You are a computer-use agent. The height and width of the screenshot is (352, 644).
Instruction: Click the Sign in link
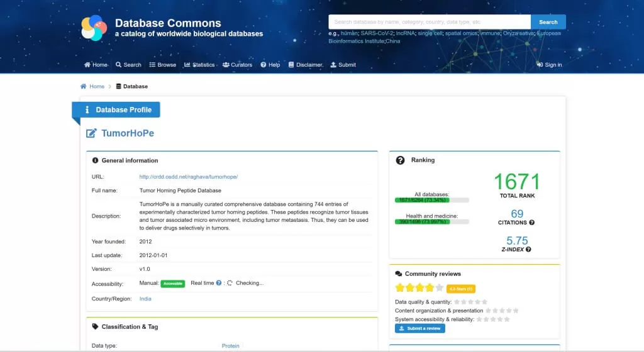point(549,65)
